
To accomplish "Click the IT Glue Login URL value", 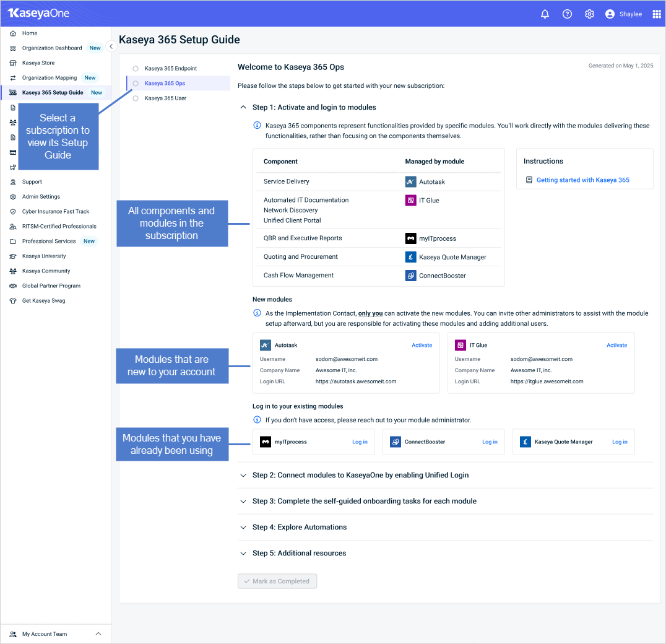I will 547,381.
